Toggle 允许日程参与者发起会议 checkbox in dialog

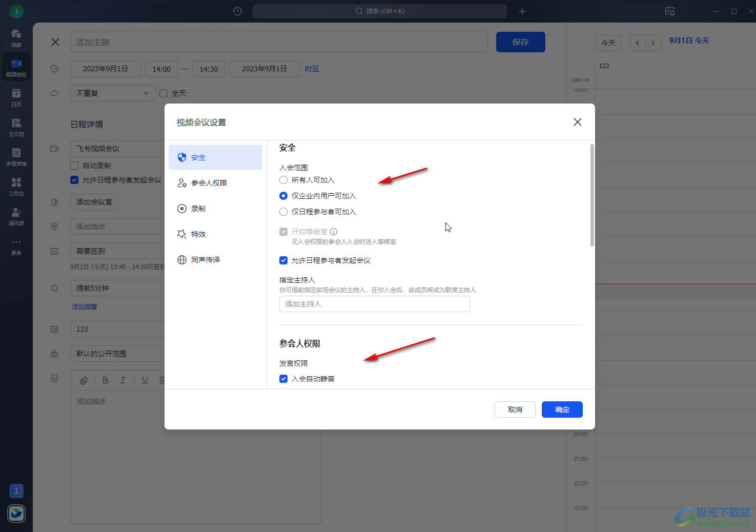pyautogui.click(x=283, y=260)
